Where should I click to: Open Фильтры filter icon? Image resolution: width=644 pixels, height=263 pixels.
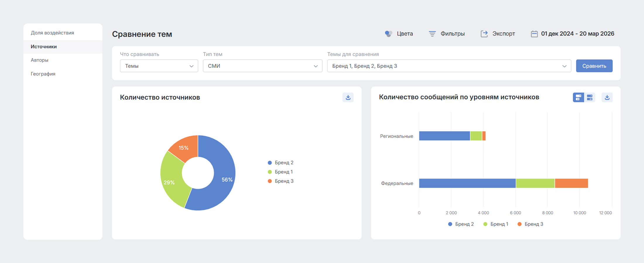pyautogui.click(x=432, y=34)
